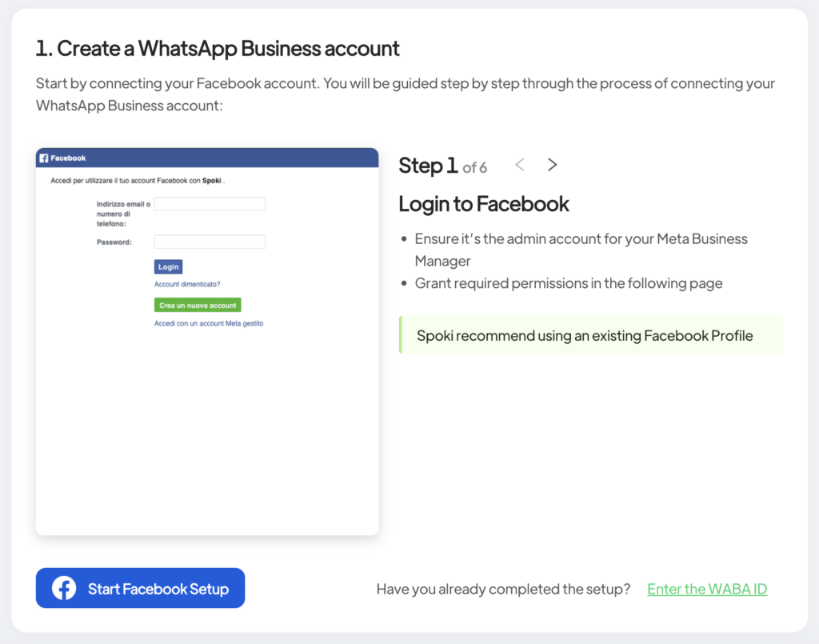Click the Facebook logo in the preview header
819x644 pixels.
click(44, 158)
